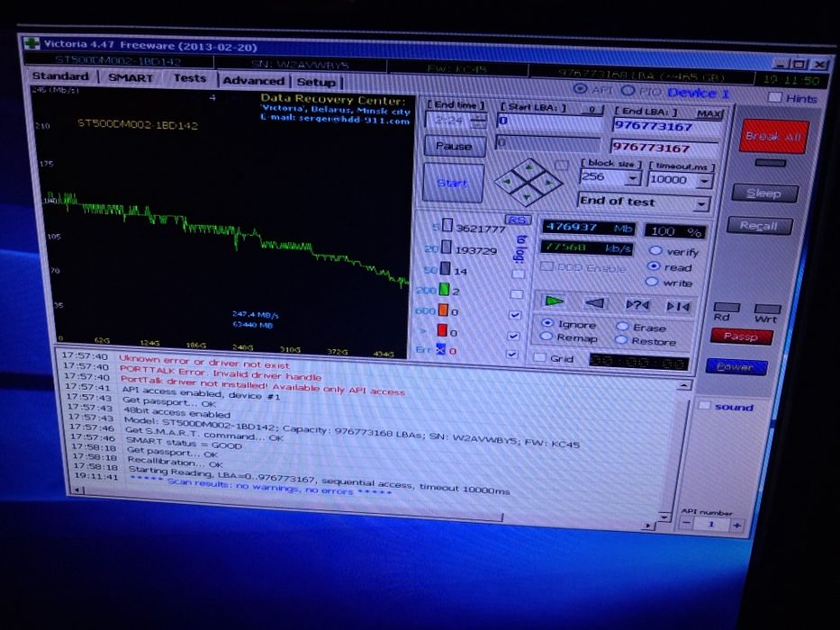The width and height of the screenshot is (840, 630).
Task: Toggle log checkbox for Err blocks
Action: click(x=512, y=354)
